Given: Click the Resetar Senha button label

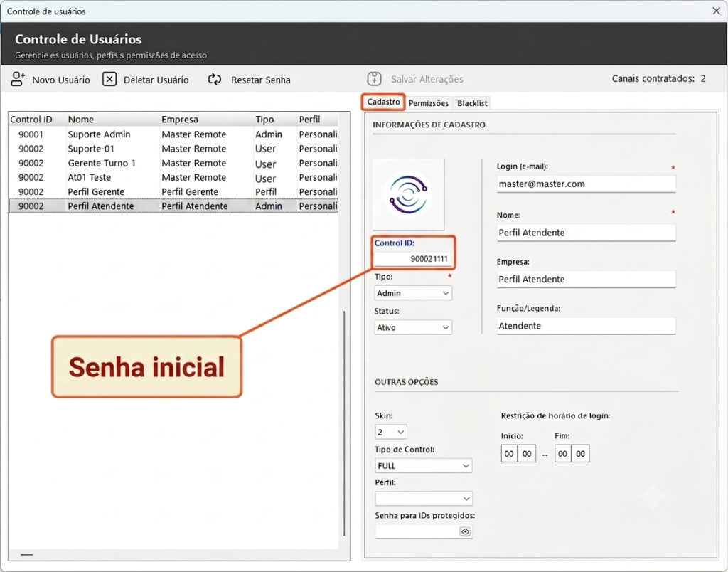Looking at the screenshot, I should (x=260, y=80).
